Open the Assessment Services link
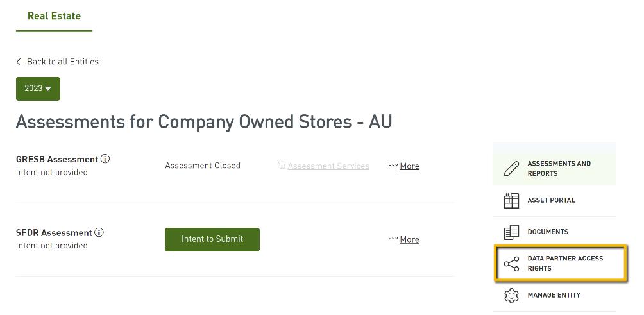This screenshot has width=644, height=315. pos(328,166)
